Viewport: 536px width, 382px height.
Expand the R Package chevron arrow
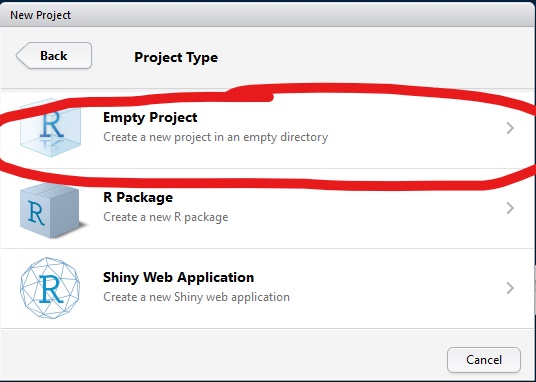point(510,208)
